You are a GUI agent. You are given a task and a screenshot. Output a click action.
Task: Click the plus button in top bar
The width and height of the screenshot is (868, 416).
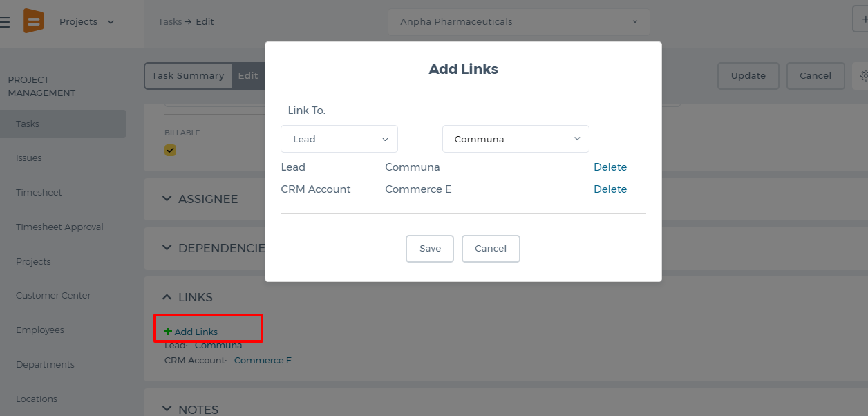tap(862, 21)
